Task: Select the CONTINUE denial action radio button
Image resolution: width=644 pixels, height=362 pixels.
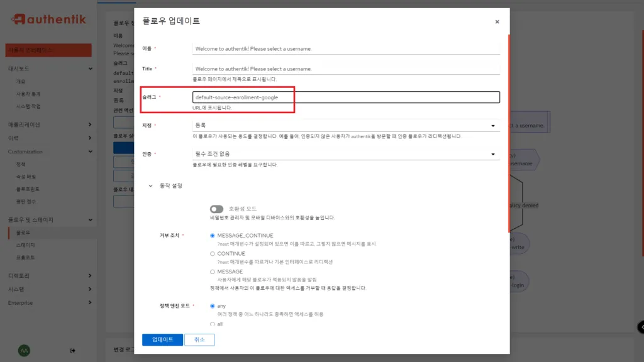Action: click(x=211, y=255)
